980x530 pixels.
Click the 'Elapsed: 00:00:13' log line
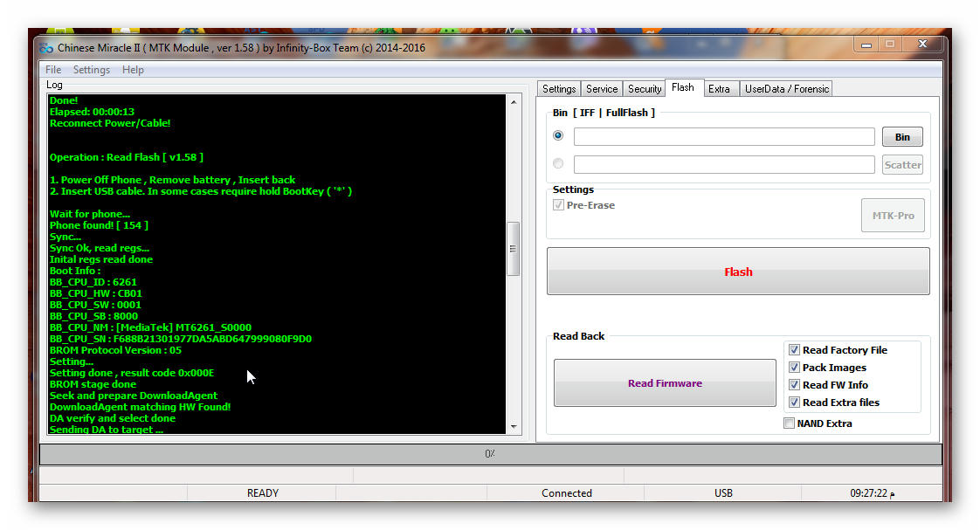(92, 112)
